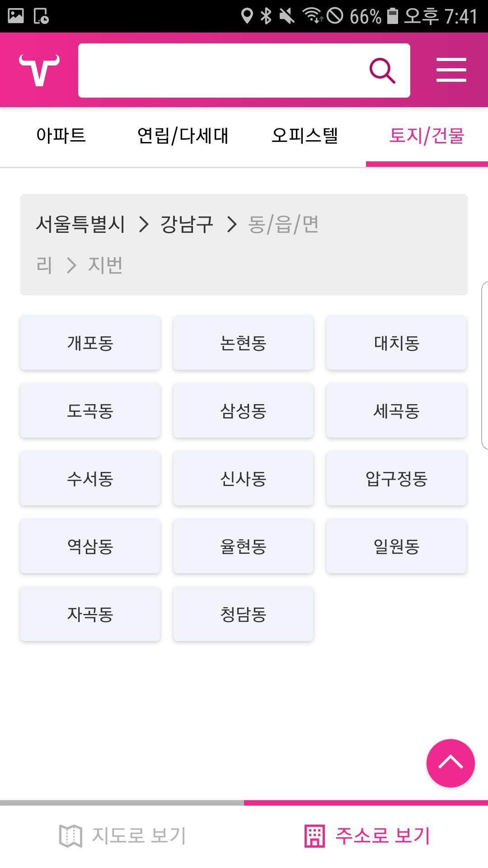Tap the magnifying glass search icon
The image size is (488, 868).
tap(382, 71)
